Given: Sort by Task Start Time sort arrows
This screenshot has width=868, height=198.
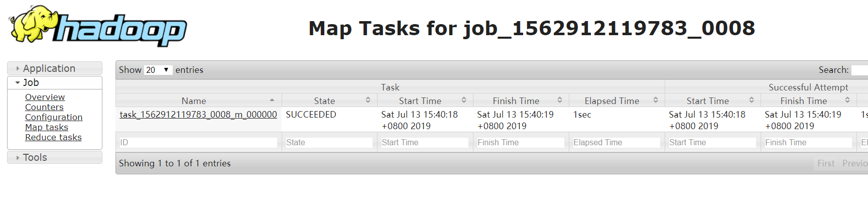Looking at the screenshot, I should (x=464, y=101).
